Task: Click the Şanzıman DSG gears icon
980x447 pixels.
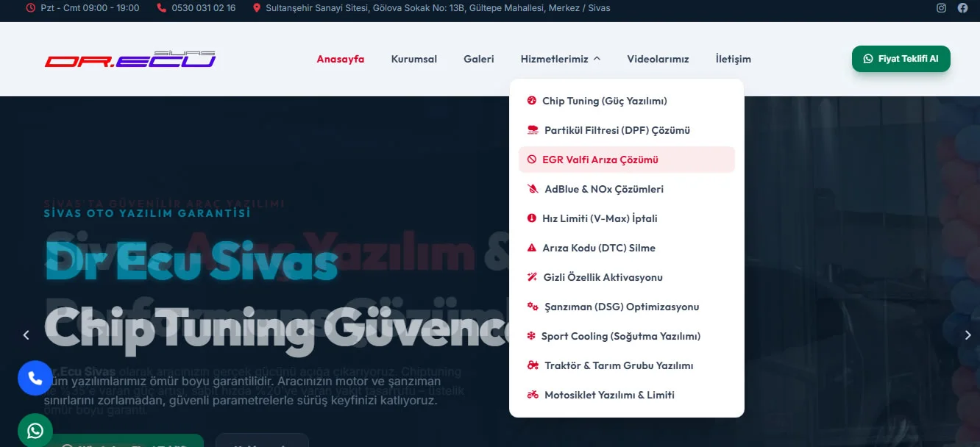Action: (533, 307)
